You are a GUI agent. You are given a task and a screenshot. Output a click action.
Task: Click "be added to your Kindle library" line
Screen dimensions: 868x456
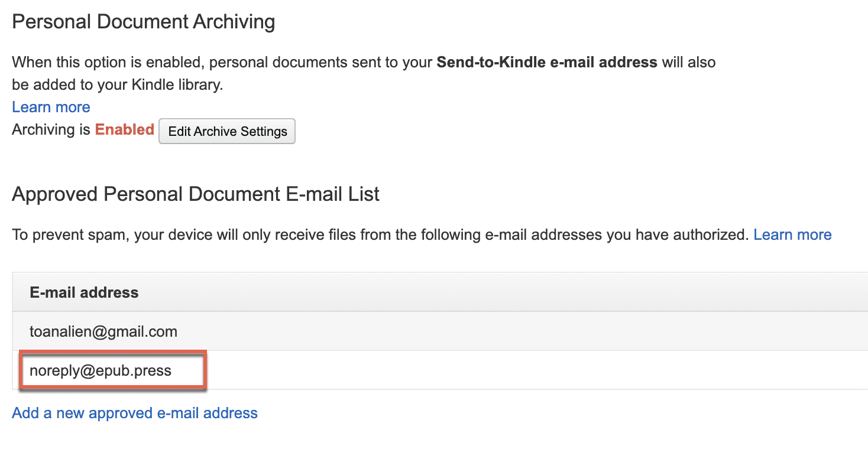[117, 84]
